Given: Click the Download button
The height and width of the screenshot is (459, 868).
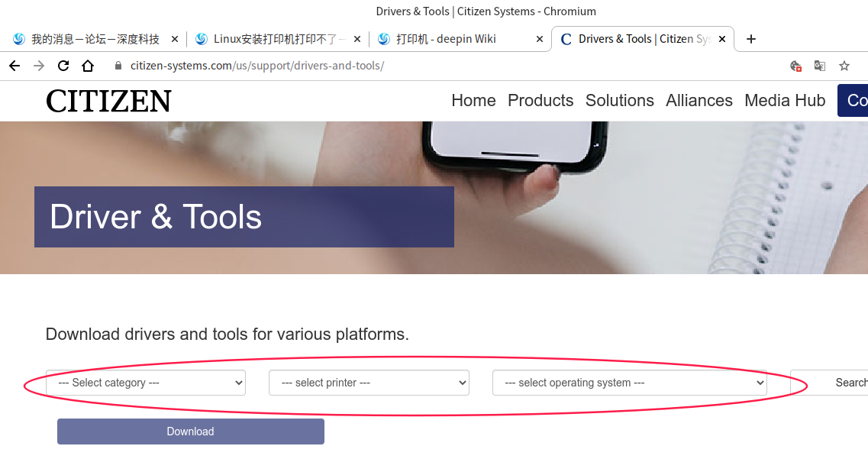Looking at the screenshot, I should point(190,432).
